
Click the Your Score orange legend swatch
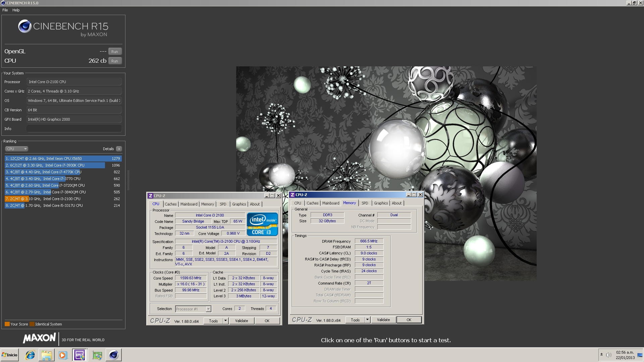(7, 324)
